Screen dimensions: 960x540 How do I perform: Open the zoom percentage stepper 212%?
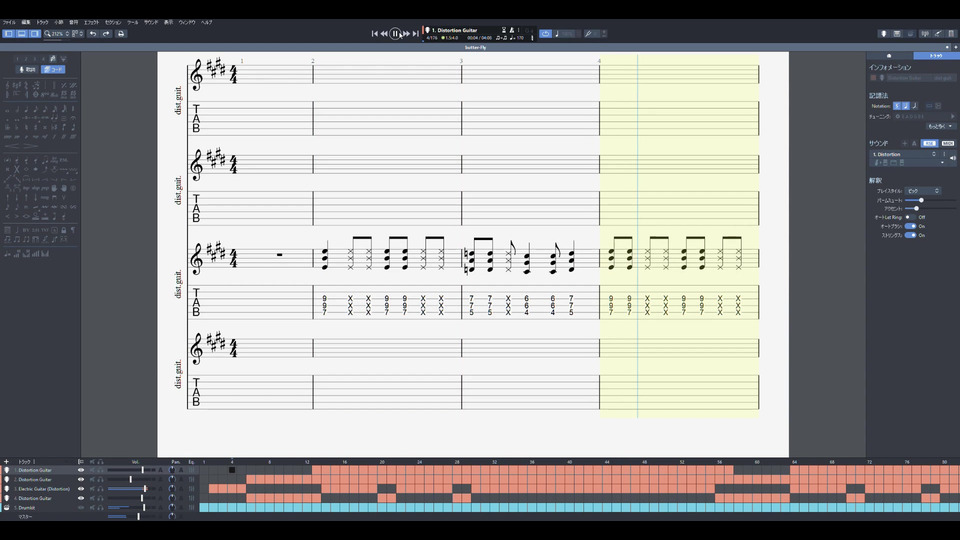tap(67, 34)
